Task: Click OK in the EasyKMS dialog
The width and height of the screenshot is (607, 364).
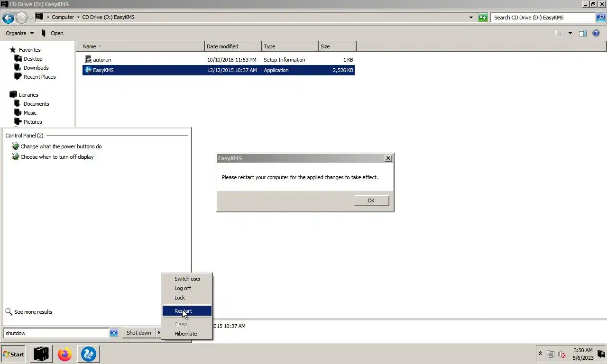Action: coord(371,200)
